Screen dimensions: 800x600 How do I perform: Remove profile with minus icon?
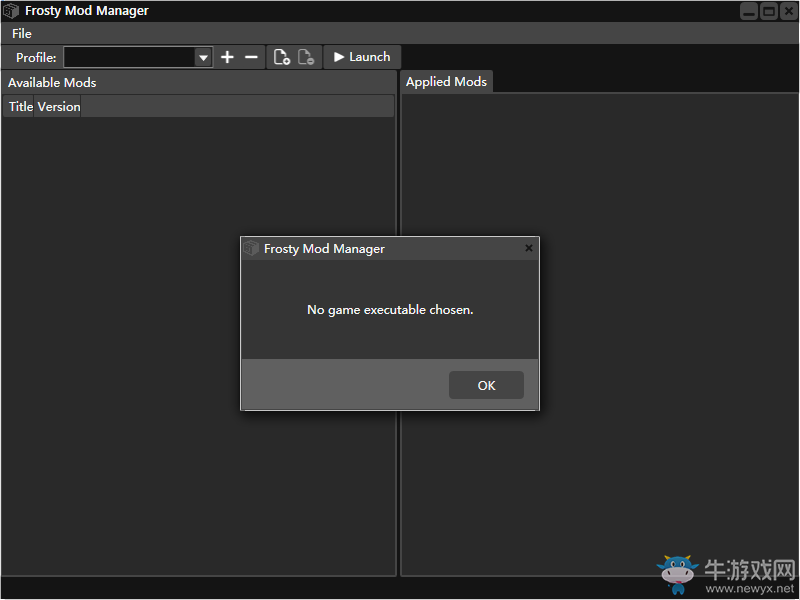(252, 57)
